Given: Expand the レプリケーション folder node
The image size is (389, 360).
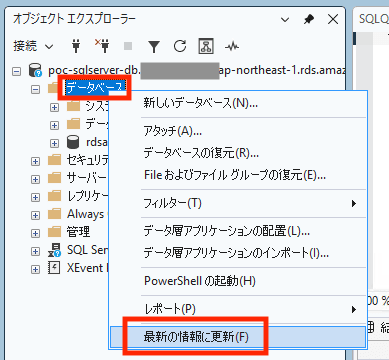Looking at the screenshot, I should (35, 197).
